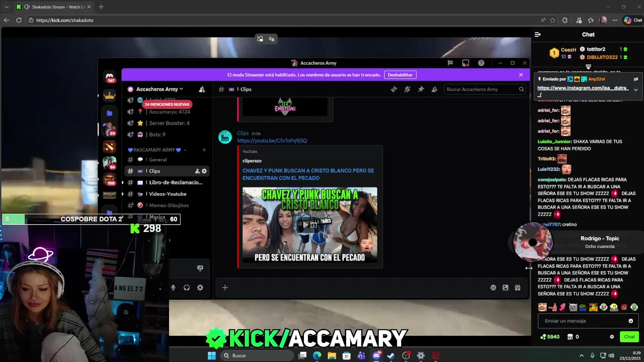Expand pinned Instagram message chevron
The height and width of the screenshot is (362, 644).
tap(635, 89)
